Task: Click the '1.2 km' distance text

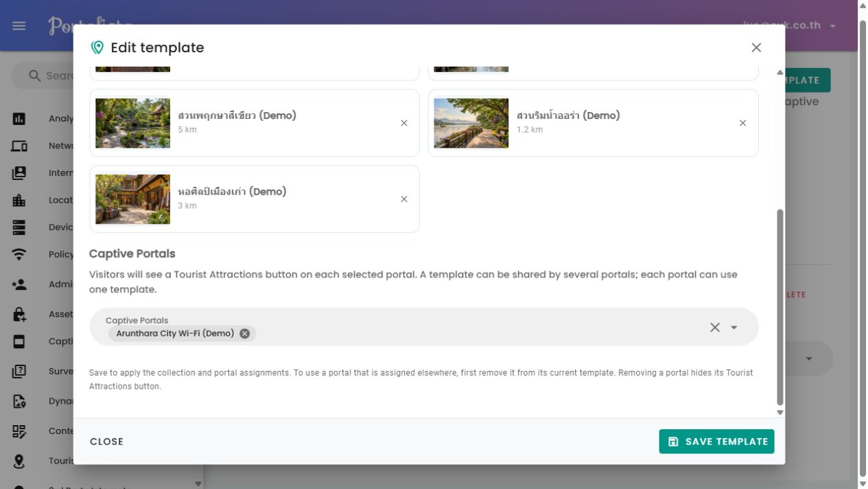Action: (530, 130)
